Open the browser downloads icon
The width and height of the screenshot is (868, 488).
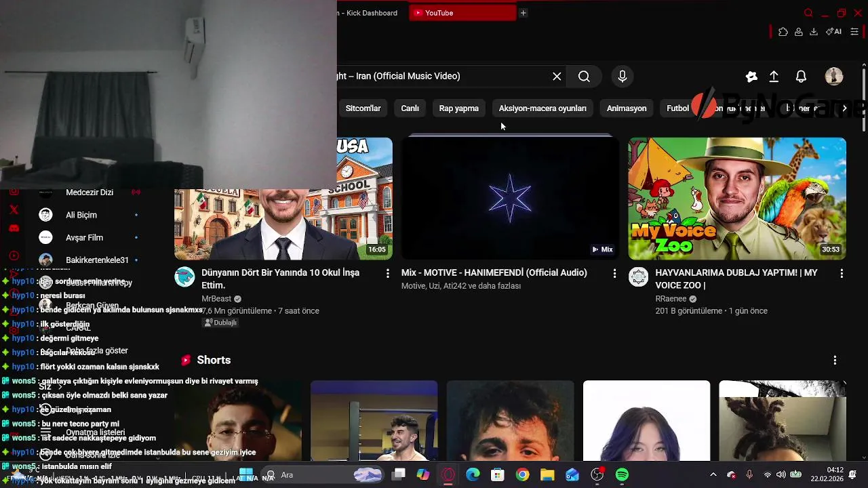coord(814,32)
